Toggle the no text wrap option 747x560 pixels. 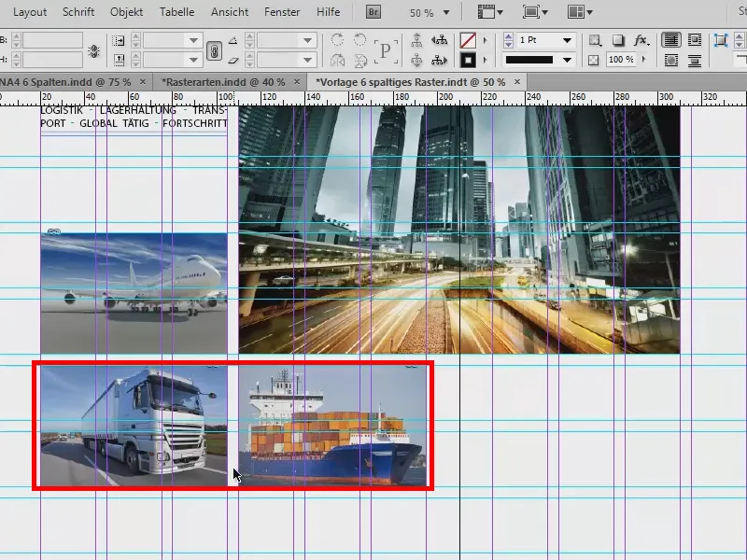tap(670, 40)
